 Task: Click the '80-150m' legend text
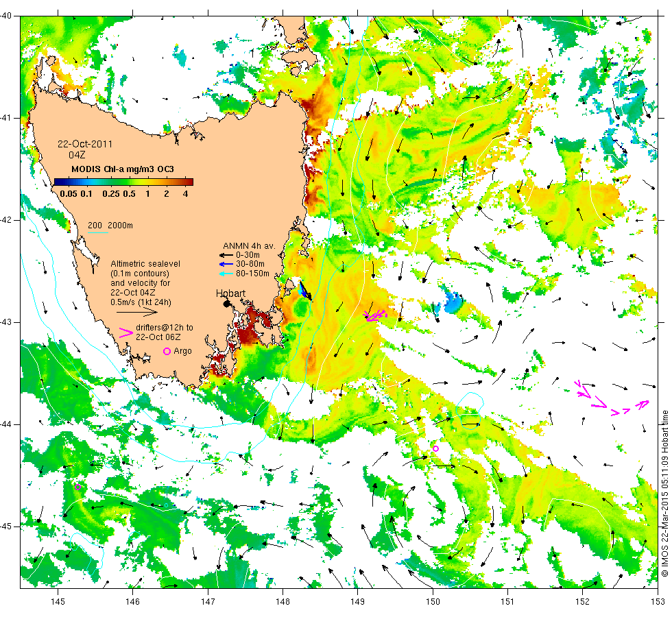coord(252,274)
